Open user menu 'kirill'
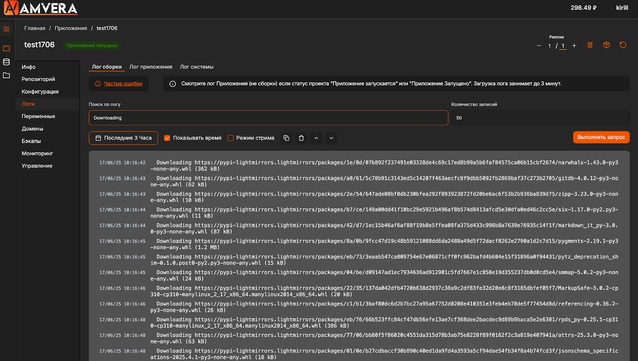This screenshot has width=638, height=361. 622,8
